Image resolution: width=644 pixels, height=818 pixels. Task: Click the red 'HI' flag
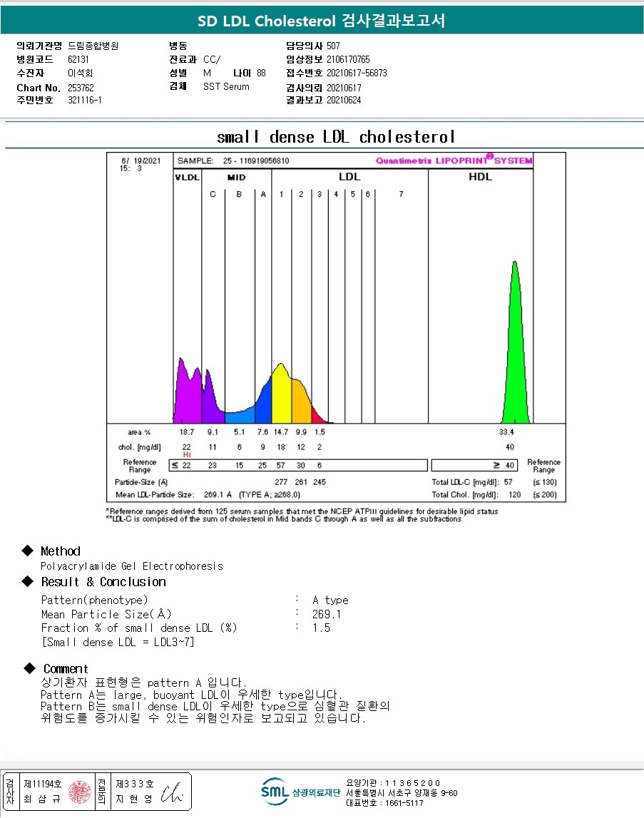pos(187,454)
